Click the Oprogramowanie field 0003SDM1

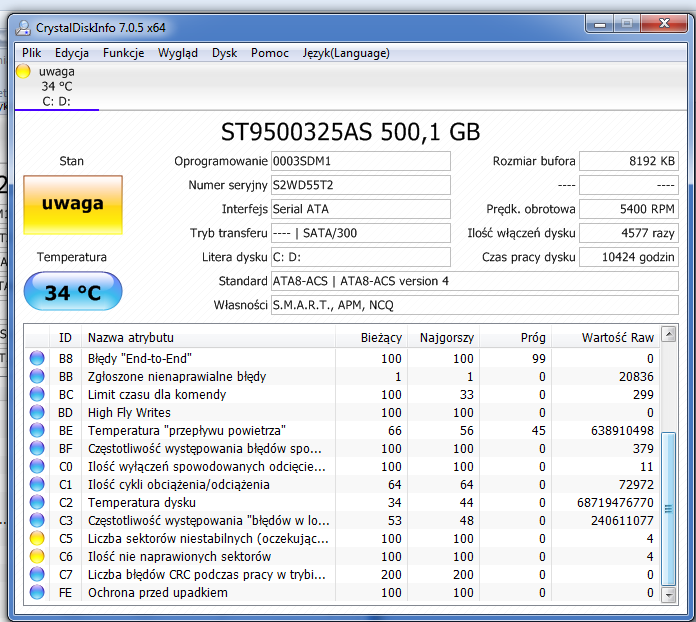(360, 161)
